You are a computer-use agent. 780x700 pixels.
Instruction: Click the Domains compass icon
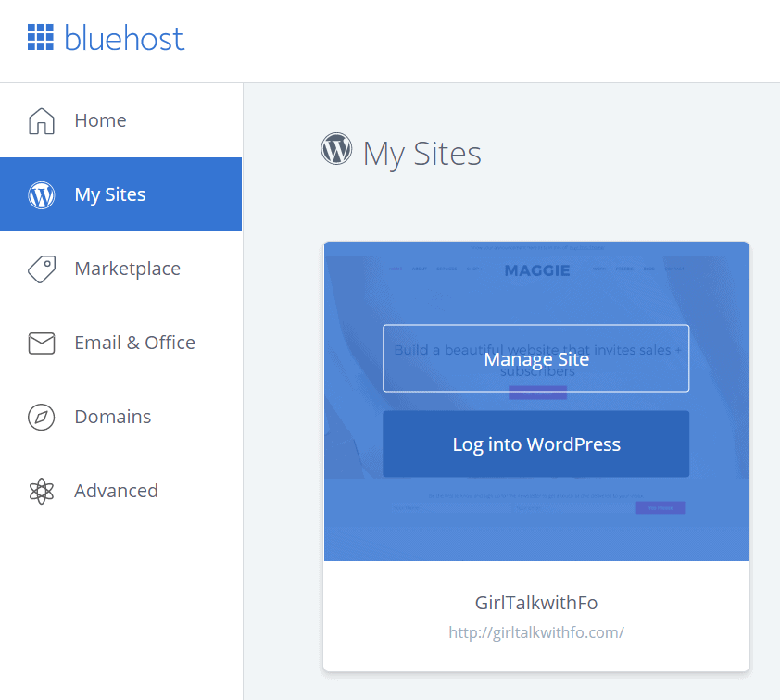point(42,417)
